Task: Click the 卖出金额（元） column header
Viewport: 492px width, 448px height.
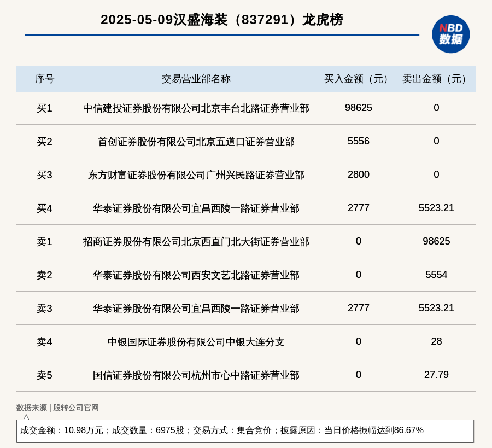Action: 436,79
